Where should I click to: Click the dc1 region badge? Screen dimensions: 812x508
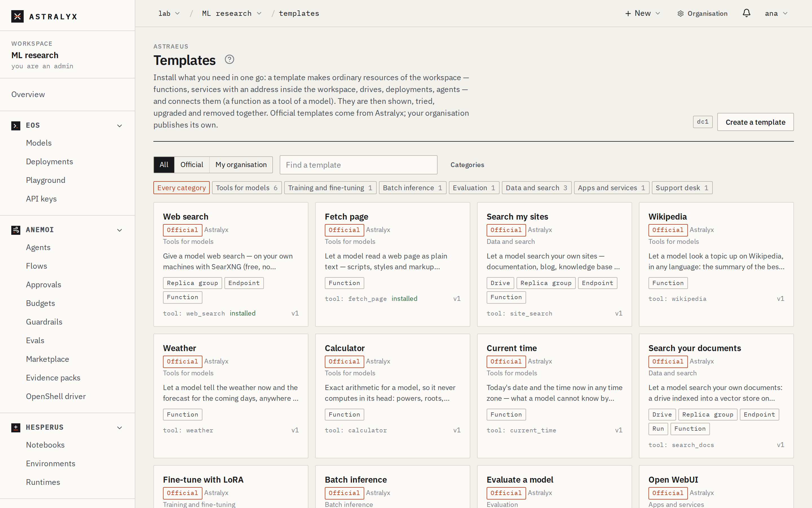[703, 122]
